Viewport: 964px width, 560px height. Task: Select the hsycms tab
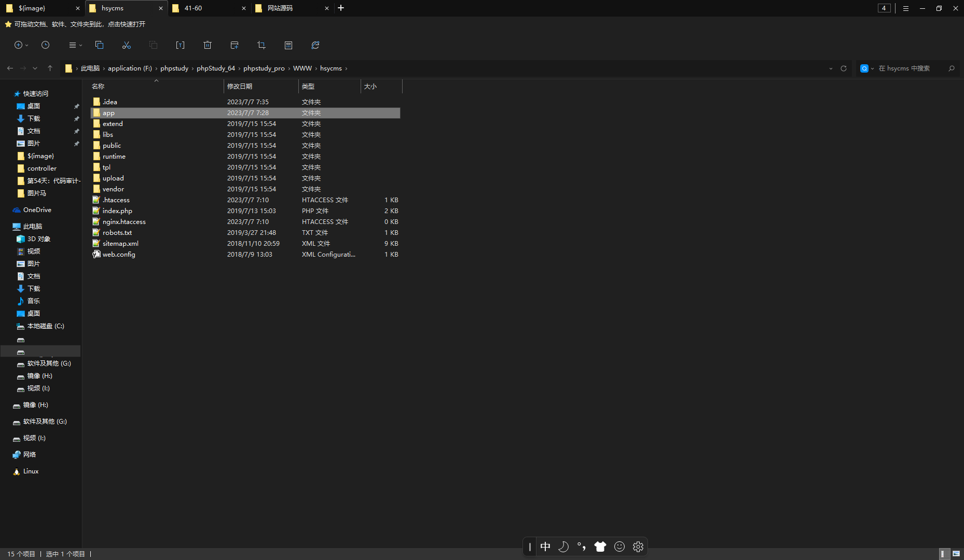(126, 8)
